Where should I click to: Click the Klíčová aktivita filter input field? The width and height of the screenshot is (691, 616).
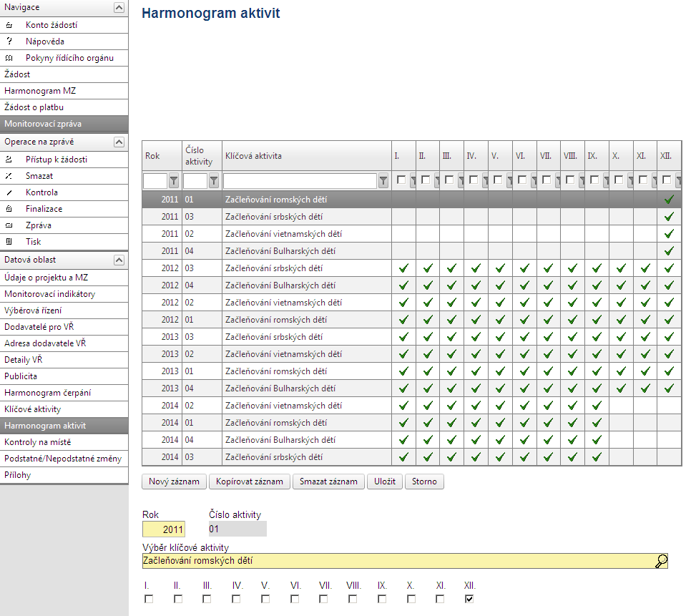coord(300,181)
